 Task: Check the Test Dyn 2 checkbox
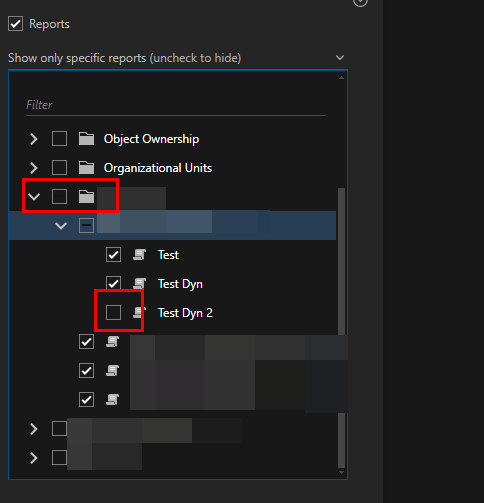(113, 312)
